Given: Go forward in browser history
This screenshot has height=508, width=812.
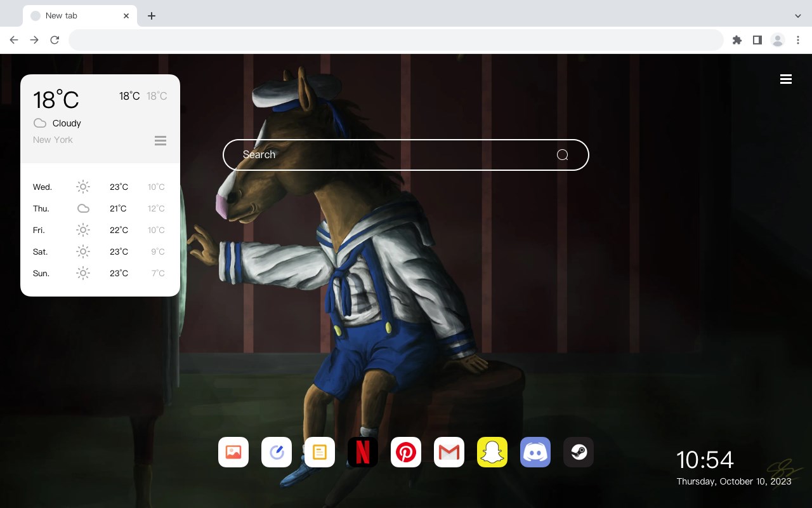Looking at the screenshot, I should click(34, 40).
